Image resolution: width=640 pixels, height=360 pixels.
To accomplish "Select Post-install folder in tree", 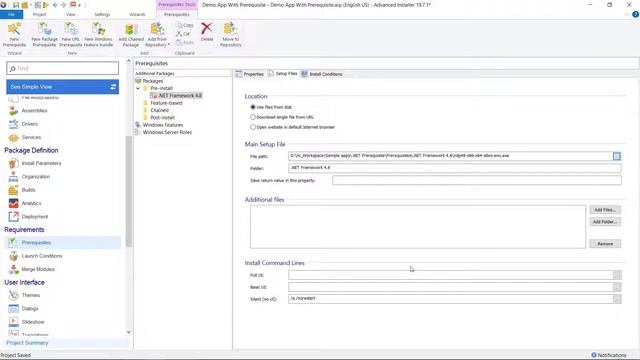I will click(x=162, y=118).
